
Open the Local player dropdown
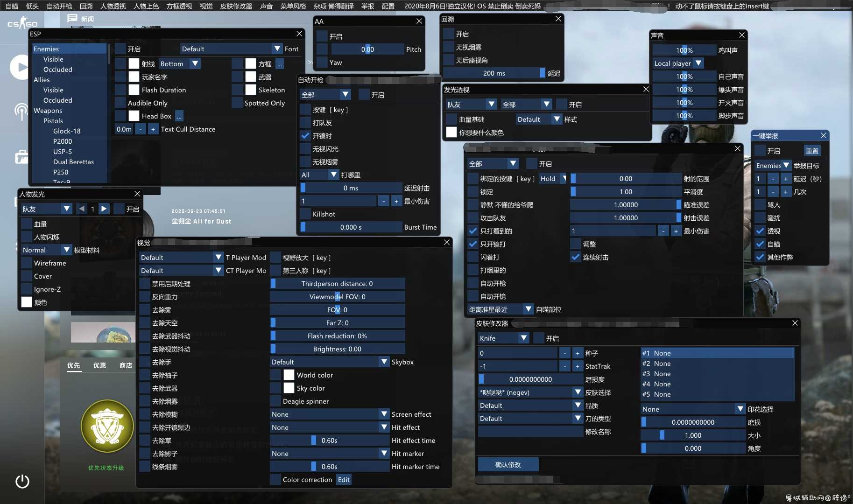click(x=678, y=63)
